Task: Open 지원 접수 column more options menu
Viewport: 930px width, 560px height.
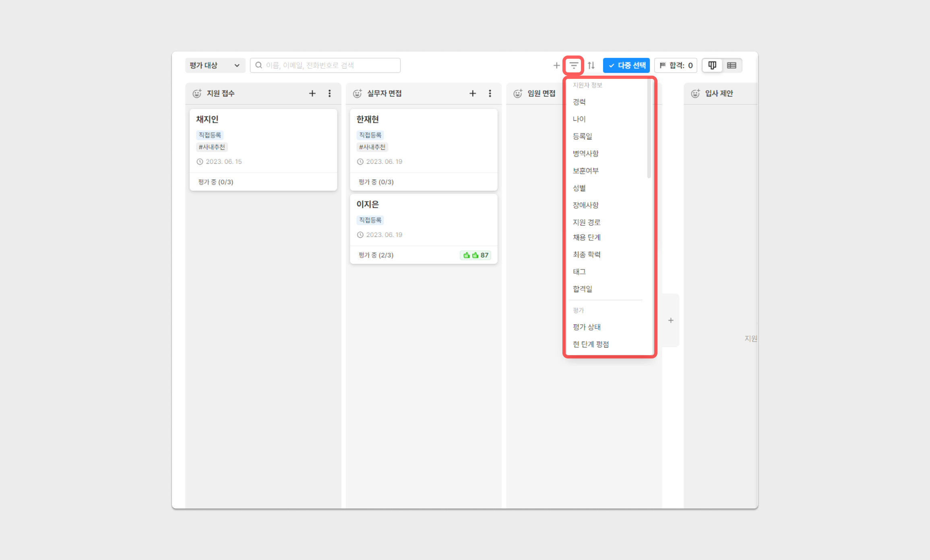Action: (x=329, y=93)
